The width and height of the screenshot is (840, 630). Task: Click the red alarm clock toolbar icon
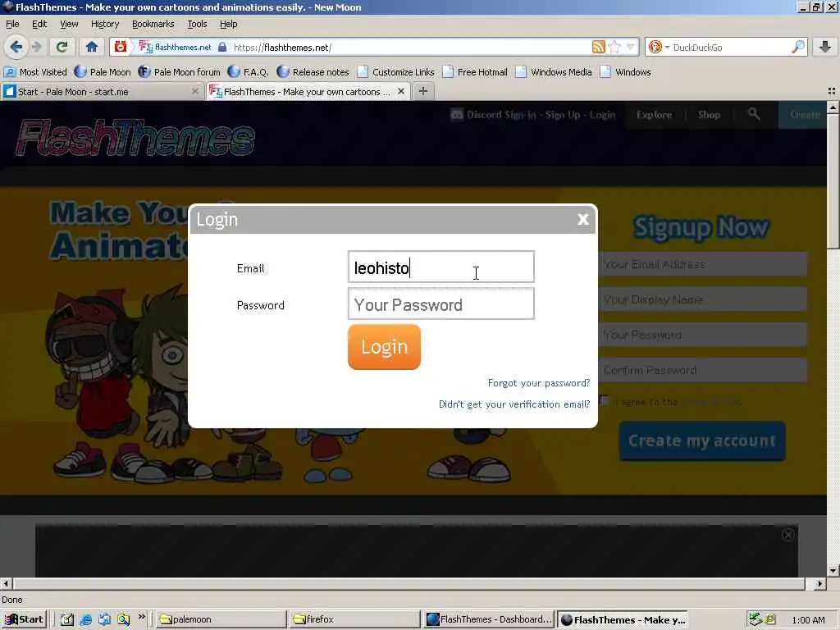pos(121,47)
